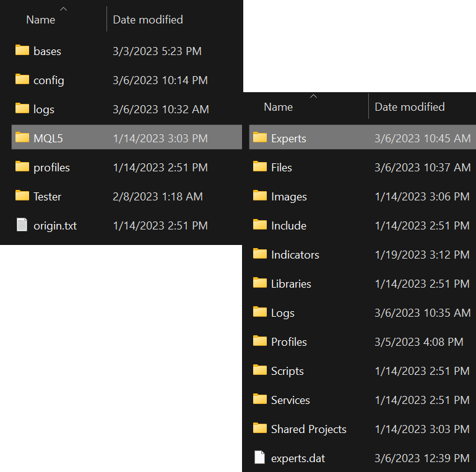Click Files date 3/6/2023 10:37 AM

click(423, 168)
